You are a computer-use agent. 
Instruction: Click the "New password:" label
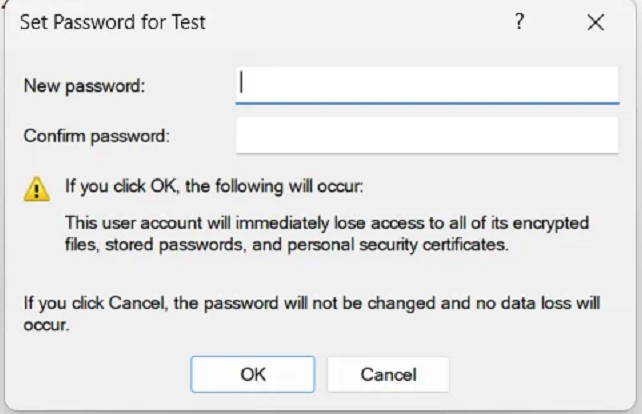84,86
